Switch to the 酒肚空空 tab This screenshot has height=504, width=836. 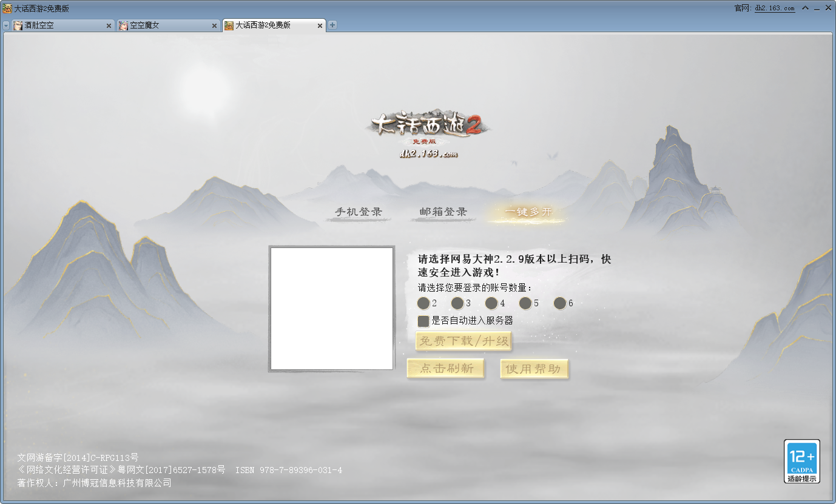(62, 25)
